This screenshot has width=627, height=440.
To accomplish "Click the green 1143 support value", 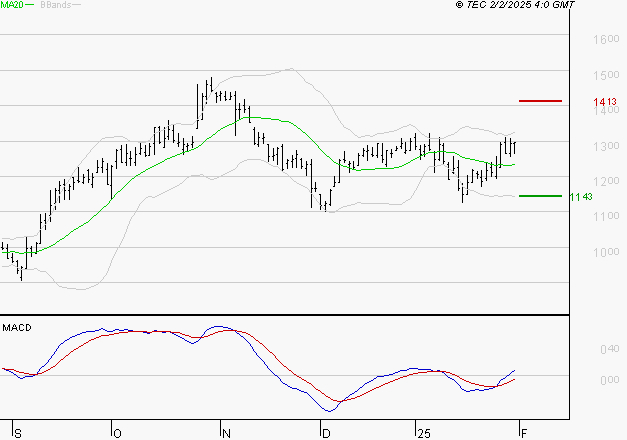I will pos(581,197).
